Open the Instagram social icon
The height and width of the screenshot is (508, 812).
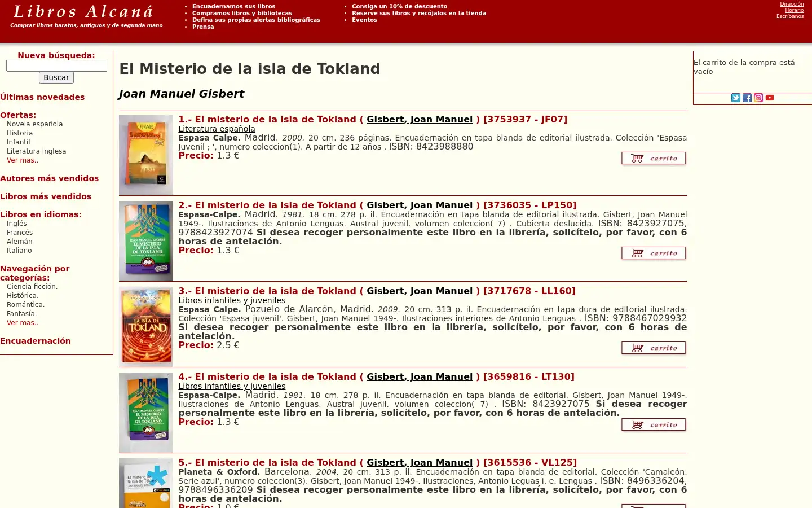click(x=758, y=98)
